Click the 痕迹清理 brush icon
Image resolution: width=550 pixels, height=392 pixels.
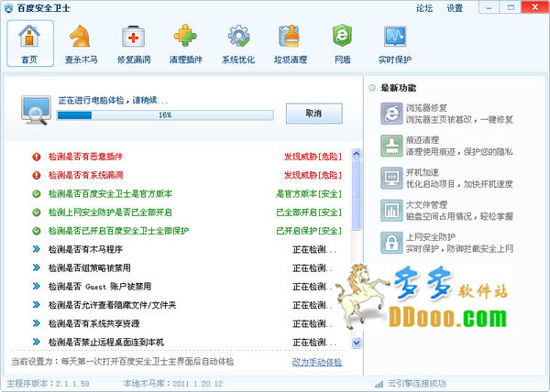[391, 146]
